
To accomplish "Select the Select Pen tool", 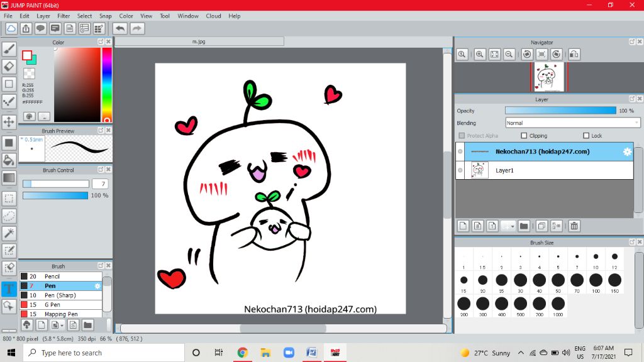I will pos(9,250).
